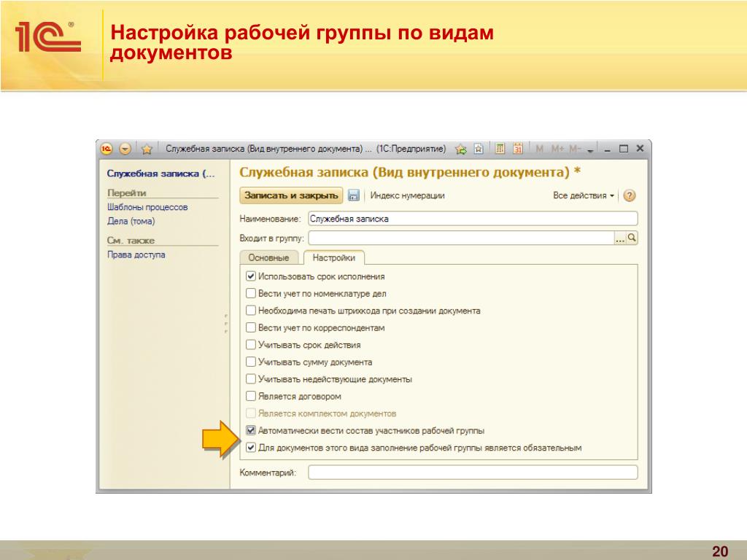Enable Является договором checkbox

coord(251,396)
